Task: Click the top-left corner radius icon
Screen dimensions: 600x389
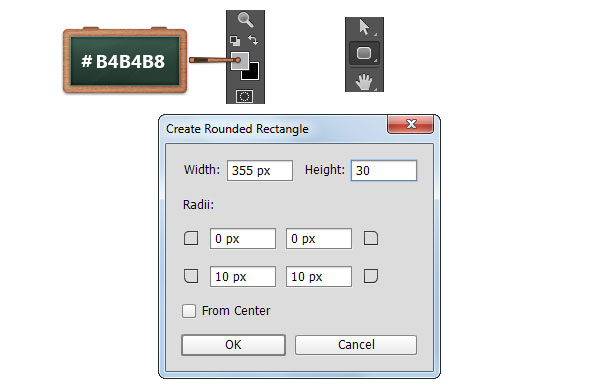Action: [191, 238]
